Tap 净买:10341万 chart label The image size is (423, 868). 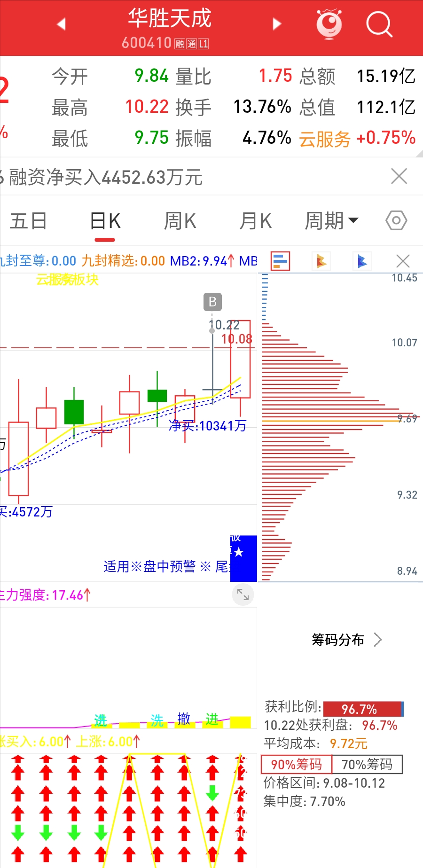[x=207, y=426]
